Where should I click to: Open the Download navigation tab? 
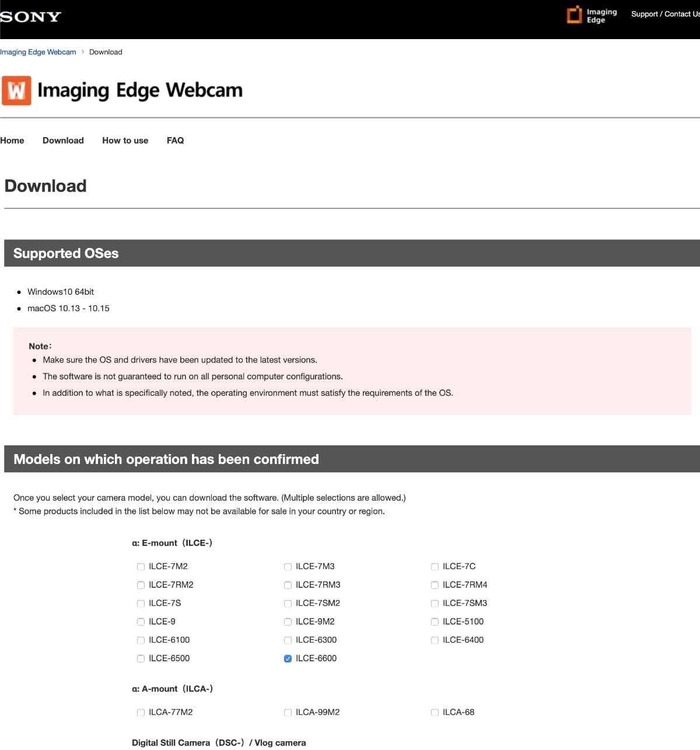[63, 141]
